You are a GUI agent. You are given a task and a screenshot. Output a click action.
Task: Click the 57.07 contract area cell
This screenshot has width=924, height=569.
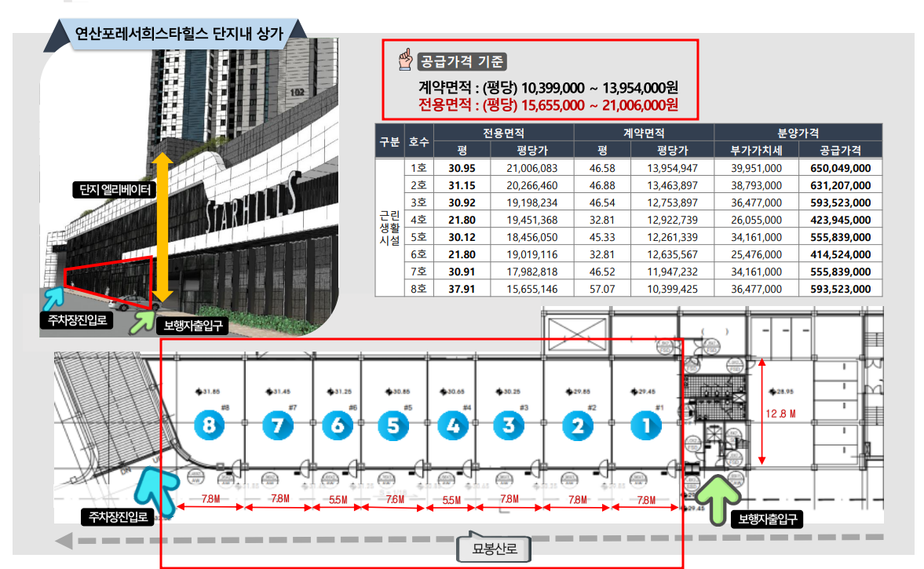pos(602,290)
